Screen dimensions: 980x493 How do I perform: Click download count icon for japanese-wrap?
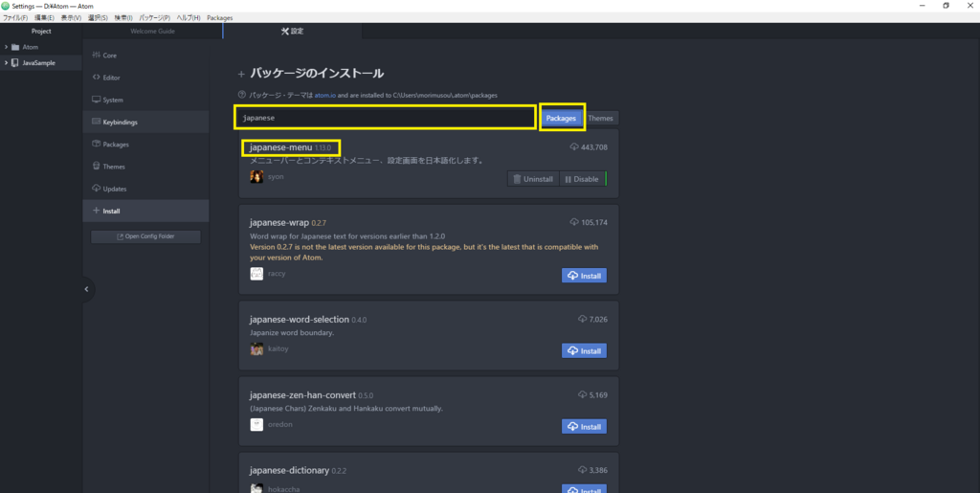574,222
